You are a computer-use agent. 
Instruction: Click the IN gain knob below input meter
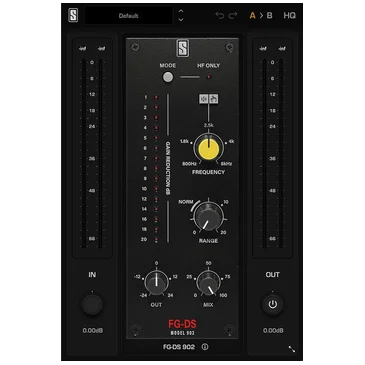[92, 304]
